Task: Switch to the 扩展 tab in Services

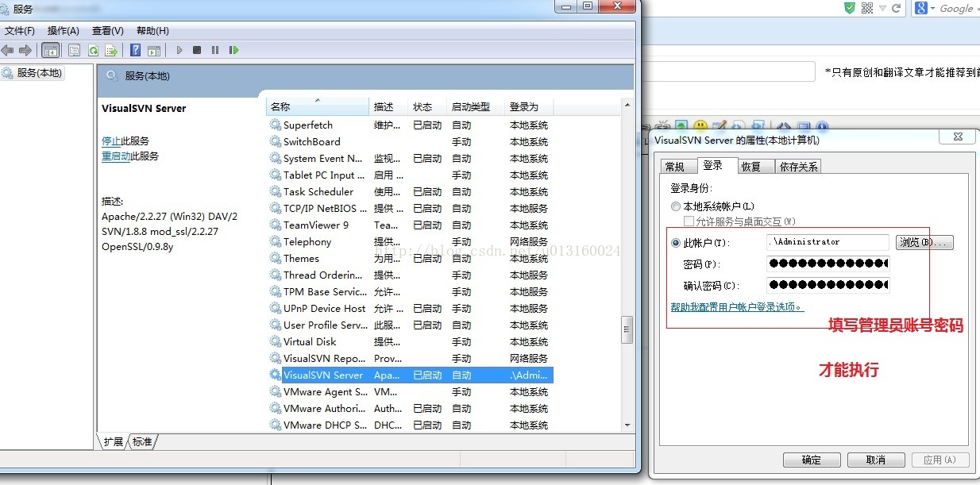Action: pos(114,442)
